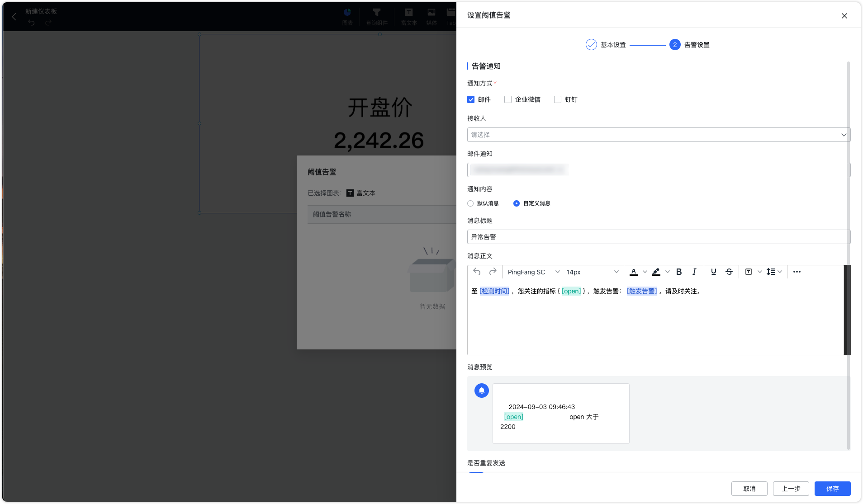
Task: Click the 消息标题 input containing 异常告警
Action: (x=659, y=237)
